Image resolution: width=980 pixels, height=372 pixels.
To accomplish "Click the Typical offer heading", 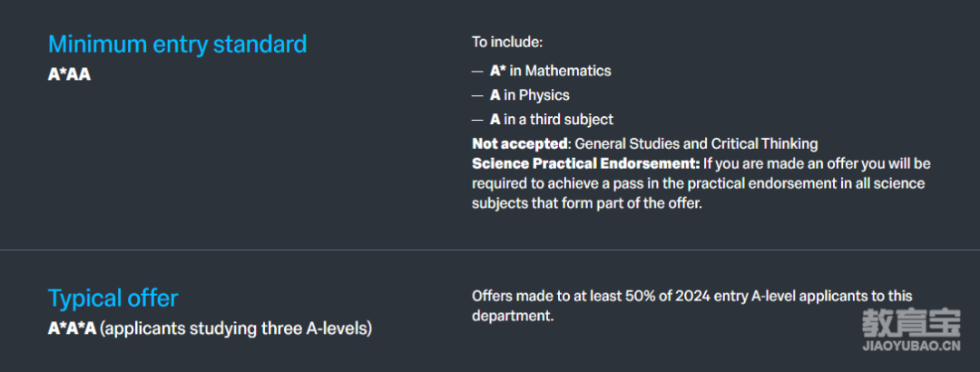I will [113, 299].
